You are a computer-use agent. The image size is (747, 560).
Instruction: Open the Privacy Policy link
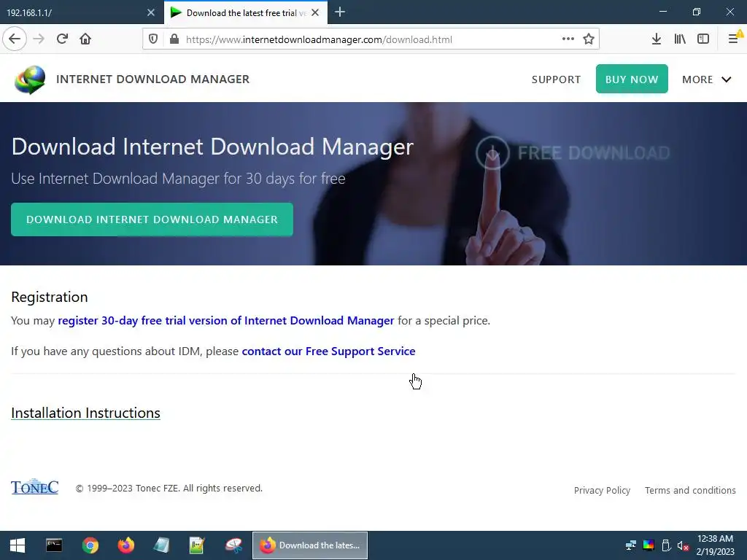click(602, 491)
